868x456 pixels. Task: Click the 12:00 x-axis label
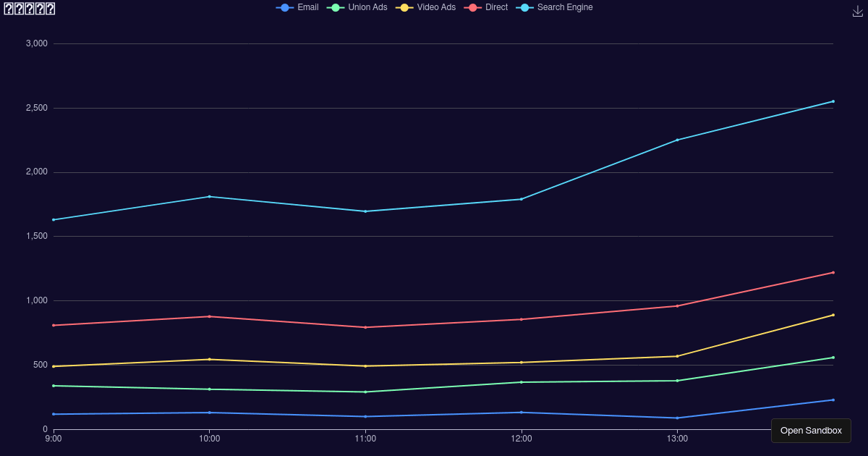point(522,439)
